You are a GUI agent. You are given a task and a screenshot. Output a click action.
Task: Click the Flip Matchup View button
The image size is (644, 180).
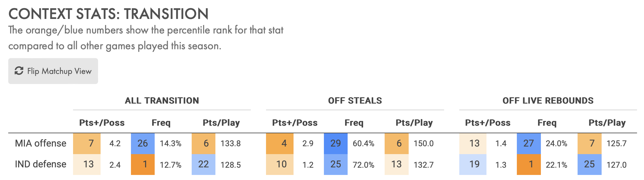53,71
